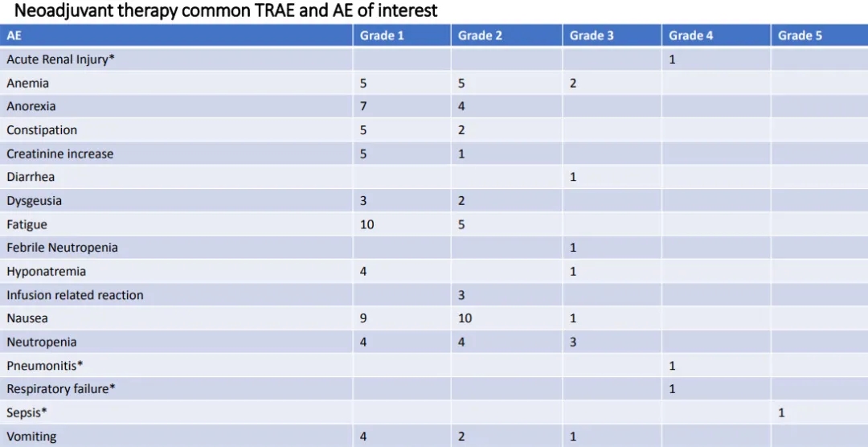Click the Infusion related reaction row label
This screenshot has width=868, height=447.
point(75,295)
